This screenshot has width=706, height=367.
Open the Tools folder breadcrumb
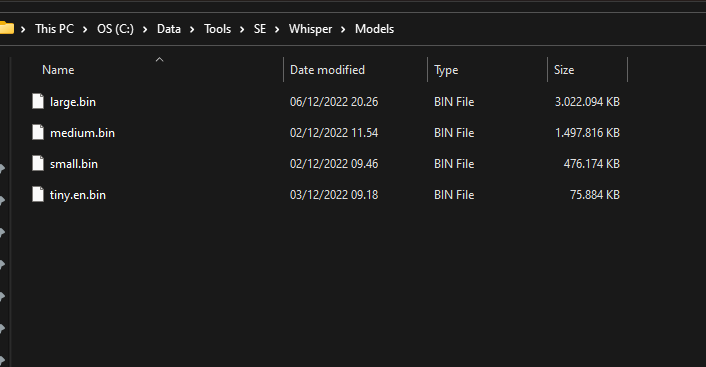pyautogui.click(x=217, y=29)
